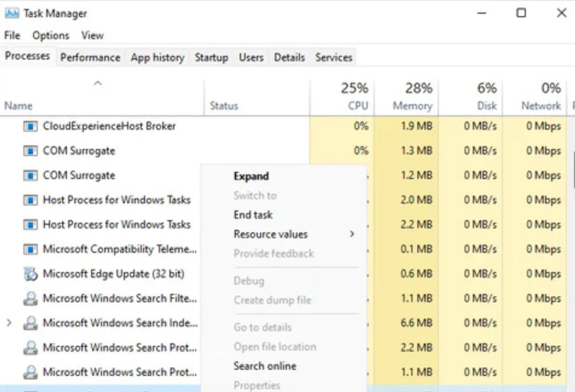The width and height of the screenshot is (575, 392).
Task: Select the CloudExperienceHost Broker process row
Action: [283, 126]
